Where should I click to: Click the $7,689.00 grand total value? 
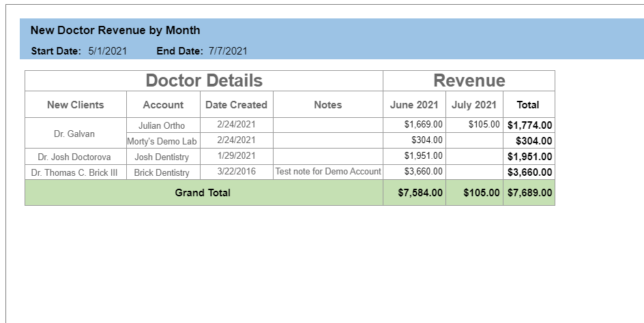529,192
